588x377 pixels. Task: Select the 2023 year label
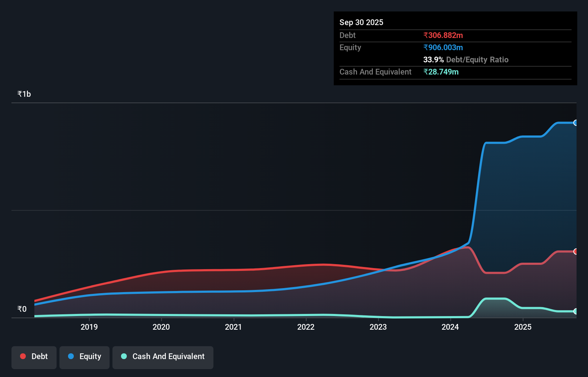[x=378, y=327]
